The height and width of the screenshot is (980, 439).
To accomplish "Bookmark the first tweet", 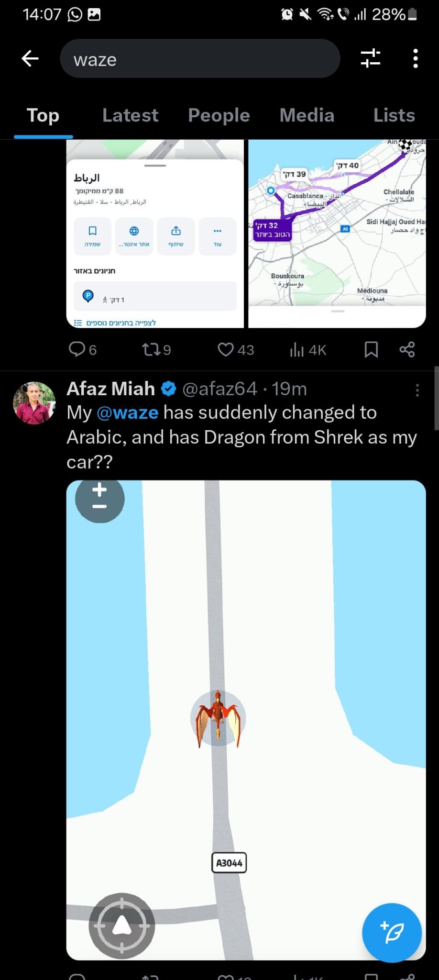I will [371, 349].
